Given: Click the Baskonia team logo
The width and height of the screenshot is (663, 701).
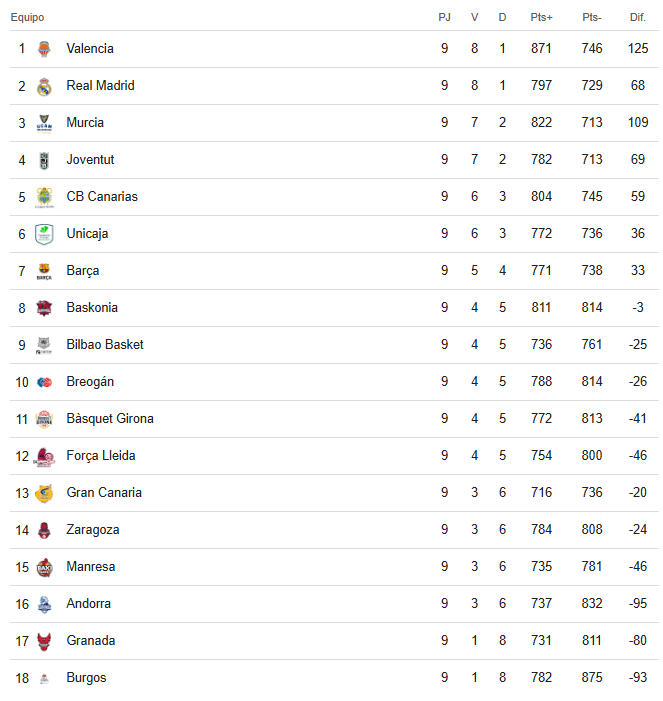Looking at the screenshot, I should click(44, 308).
